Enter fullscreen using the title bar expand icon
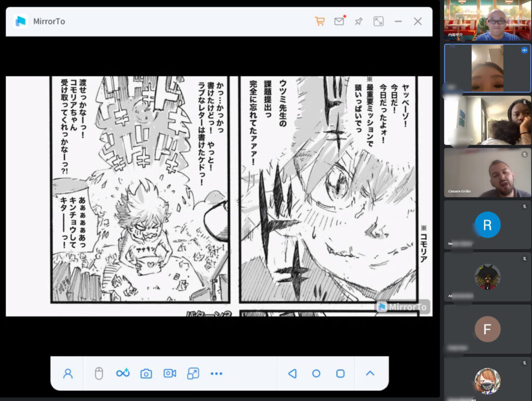This screenshot has width=532, height=401. pos(378,21)
